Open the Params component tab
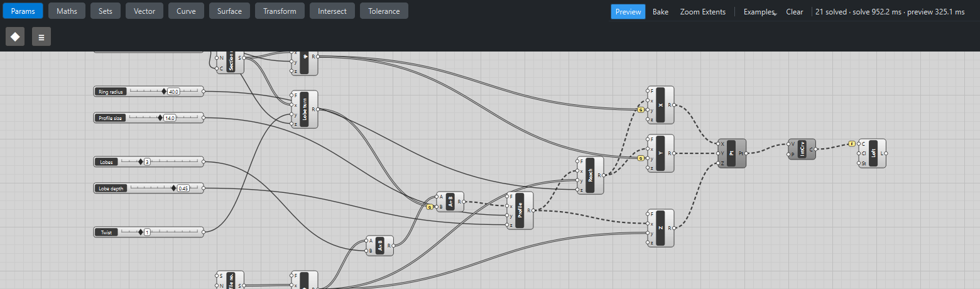 click(x=23, y=11)
